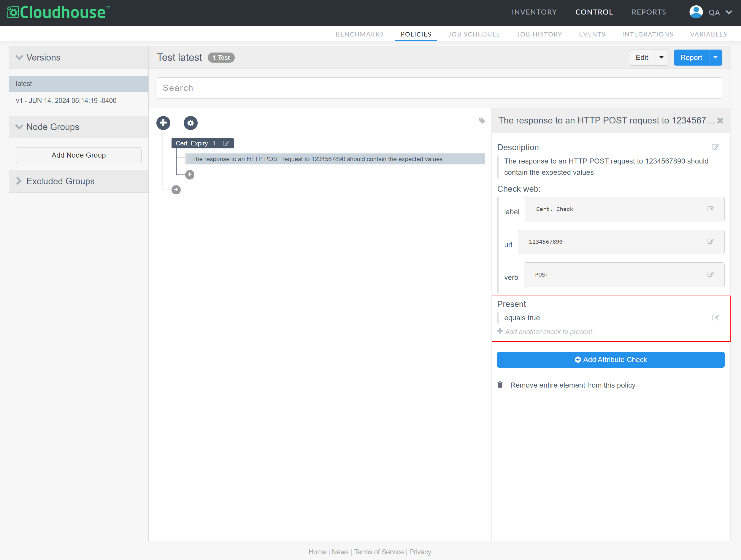Click the Cloudhouse logo
Image resolution: width=741 pixels, height=560 pixels.
pyautogui.click(x=58, y=12)
